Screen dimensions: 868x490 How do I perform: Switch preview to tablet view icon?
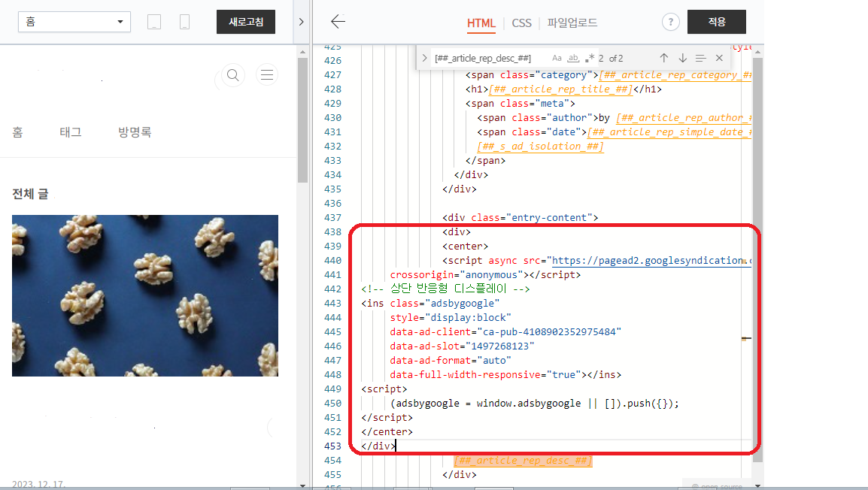pyautogui.click(x=154, y=22)
